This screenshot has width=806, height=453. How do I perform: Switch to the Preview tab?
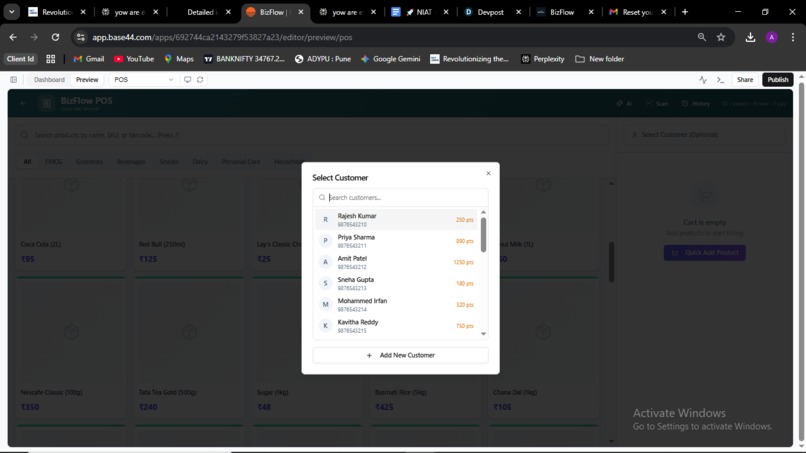coord(87,80)
